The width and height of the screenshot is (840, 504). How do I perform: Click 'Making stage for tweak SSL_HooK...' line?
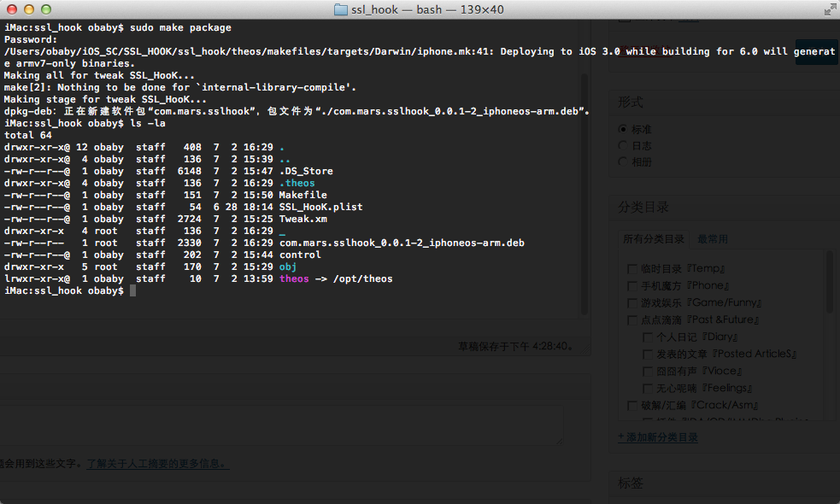pyautogui.click(x=105, y=99)
